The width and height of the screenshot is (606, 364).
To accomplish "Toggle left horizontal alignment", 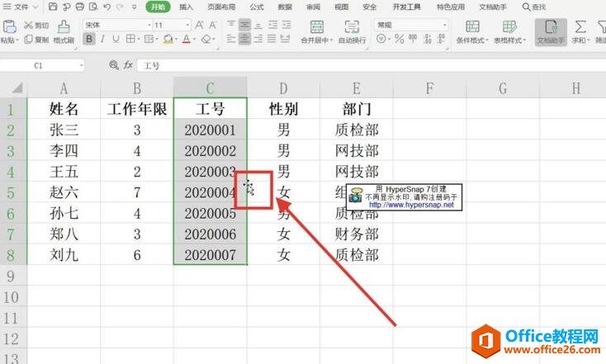I will coord(230,39).
